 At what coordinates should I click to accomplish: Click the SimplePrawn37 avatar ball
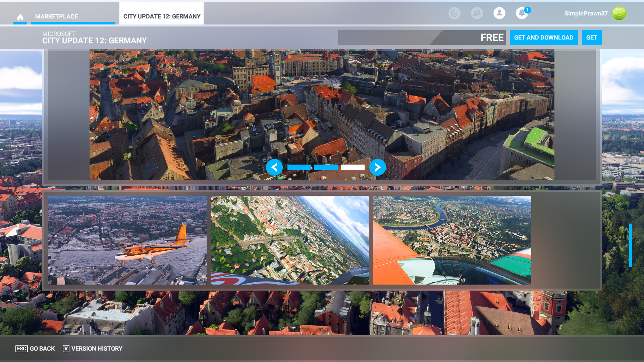click(x=619, y=13)
